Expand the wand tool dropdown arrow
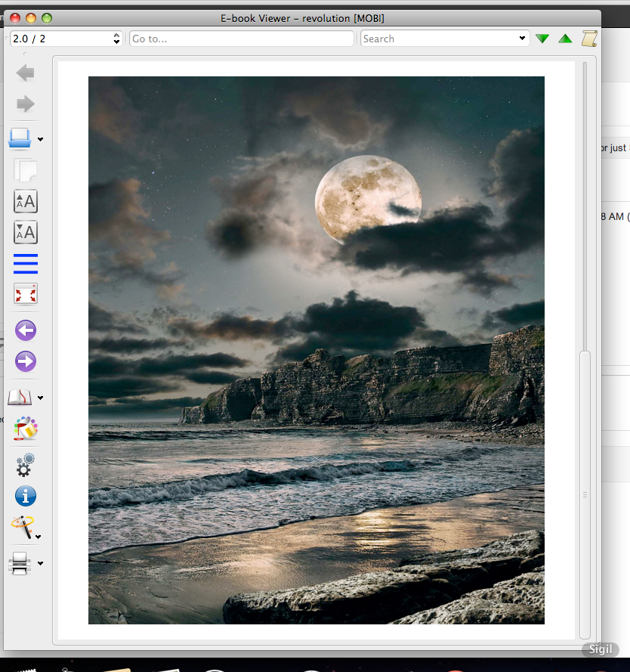630x672 pixels. [x=38, y=537]
